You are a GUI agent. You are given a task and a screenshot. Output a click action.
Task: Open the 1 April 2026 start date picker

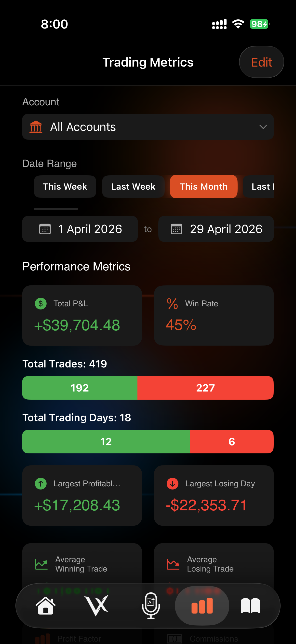(80, 229)
